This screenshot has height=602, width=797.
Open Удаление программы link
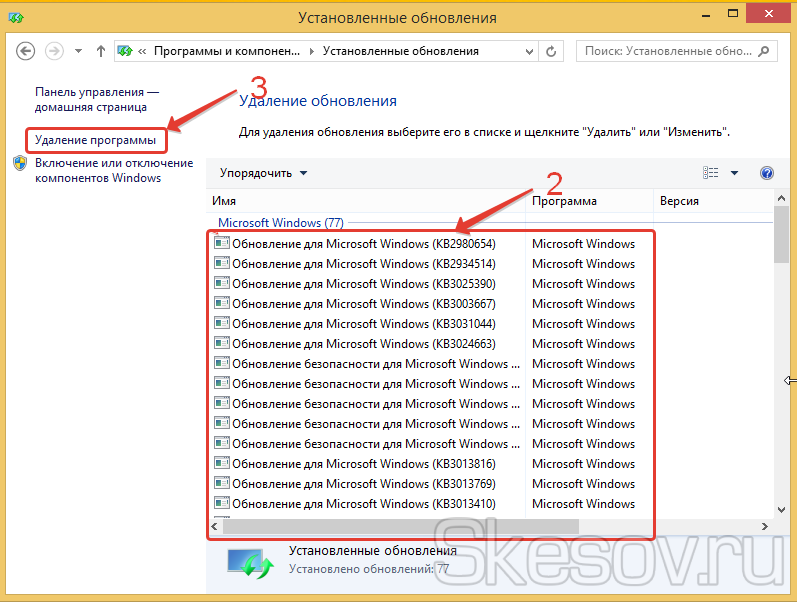click(95, 140)
